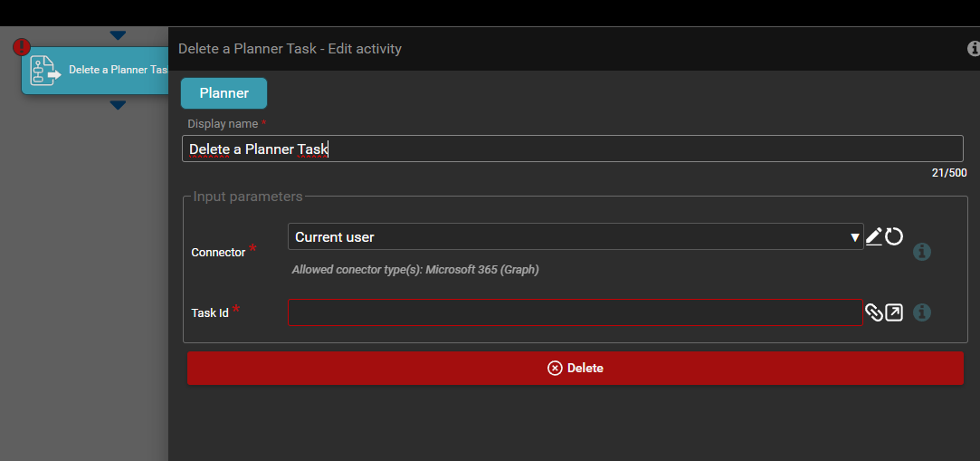This screenshot has height=461, width=980.
Task: Click the empty gray workflow canvas
Action: 81,272
